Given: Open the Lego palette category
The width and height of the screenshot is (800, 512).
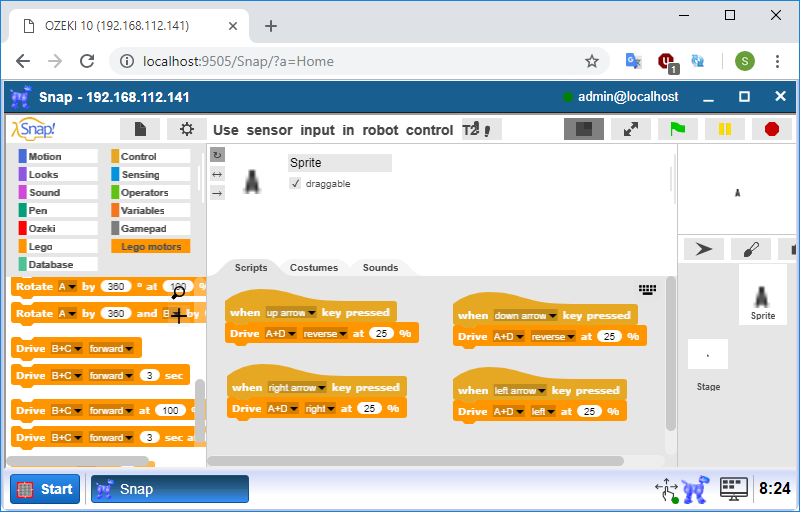Looking at the screenshot, I should (x=58, y=246).
